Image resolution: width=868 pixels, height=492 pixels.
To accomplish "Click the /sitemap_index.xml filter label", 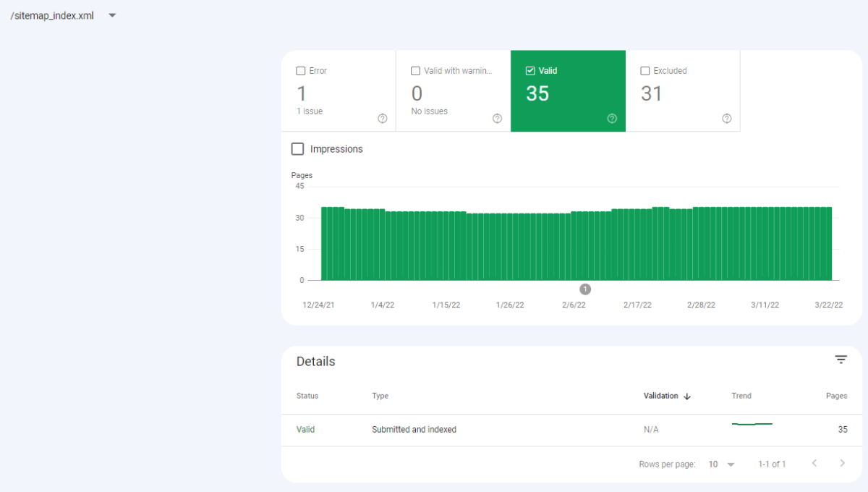I will pyautogui.click(x=52, y=15).
